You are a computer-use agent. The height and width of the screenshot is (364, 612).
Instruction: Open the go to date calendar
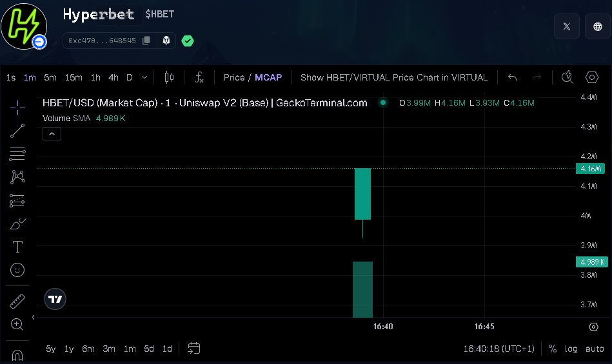194,348
